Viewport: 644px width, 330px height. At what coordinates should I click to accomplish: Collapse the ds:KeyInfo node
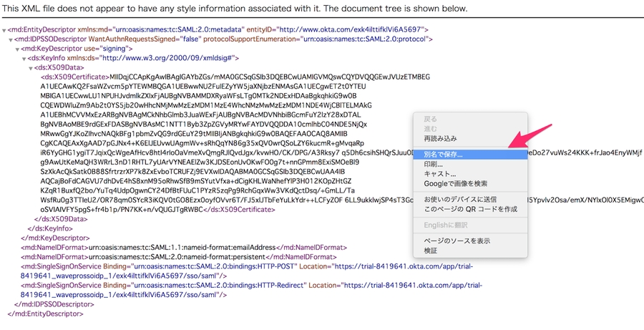[24, 58]
